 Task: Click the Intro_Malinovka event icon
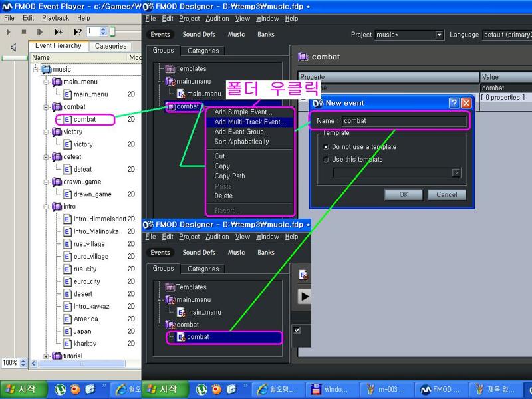[x=68, y=231]
